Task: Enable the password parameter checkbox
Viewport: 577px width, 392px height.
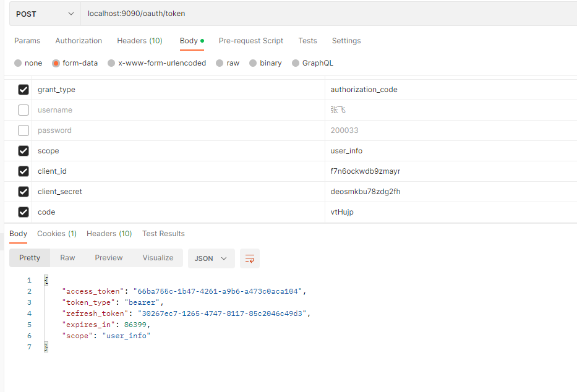Action: 24,130
